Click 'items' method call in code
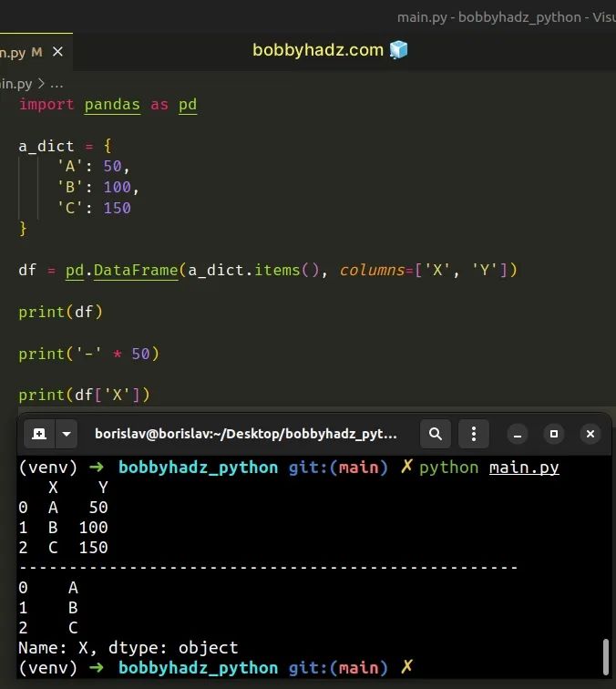The height and width of the screenshot is (689, 616). tap(277, 270)
